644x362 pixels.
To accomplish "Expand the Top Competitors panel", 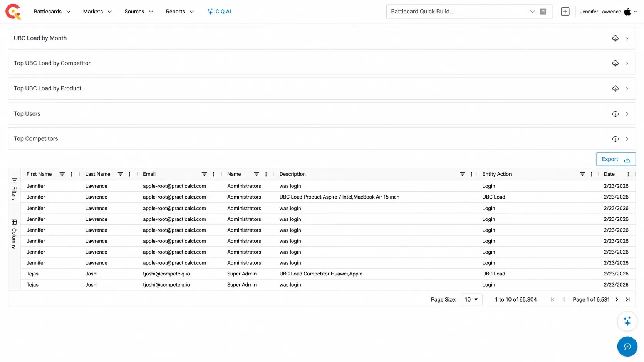I will (x=627, y=139).
